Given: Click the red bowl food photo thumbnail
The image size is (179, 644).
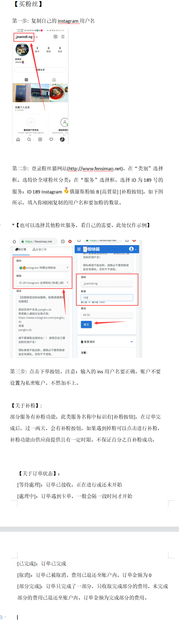Looking at the screenshot, I should point(59,93).
